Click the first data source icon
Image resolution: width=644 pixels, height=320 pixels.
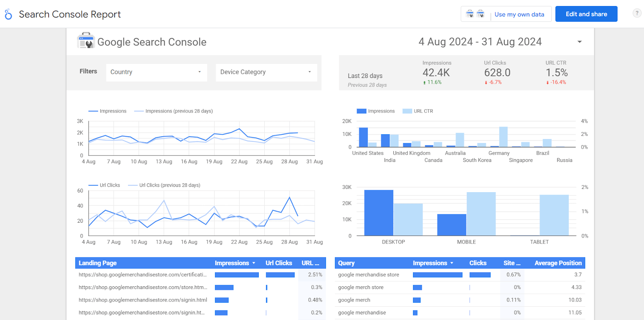pyautogui.click(x=470, y=14)
